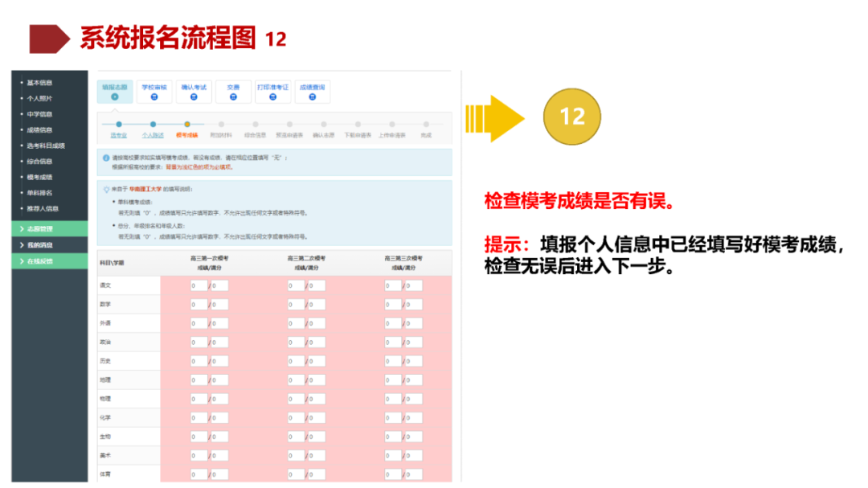Select the 填报志愿 play icon

(114, 96)
